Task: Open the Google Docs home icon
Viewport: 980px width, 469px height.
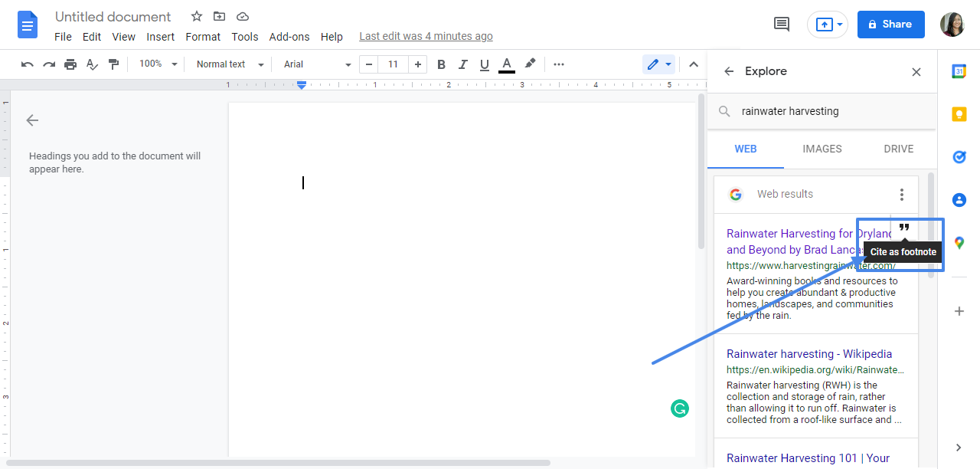Action: 28,25
